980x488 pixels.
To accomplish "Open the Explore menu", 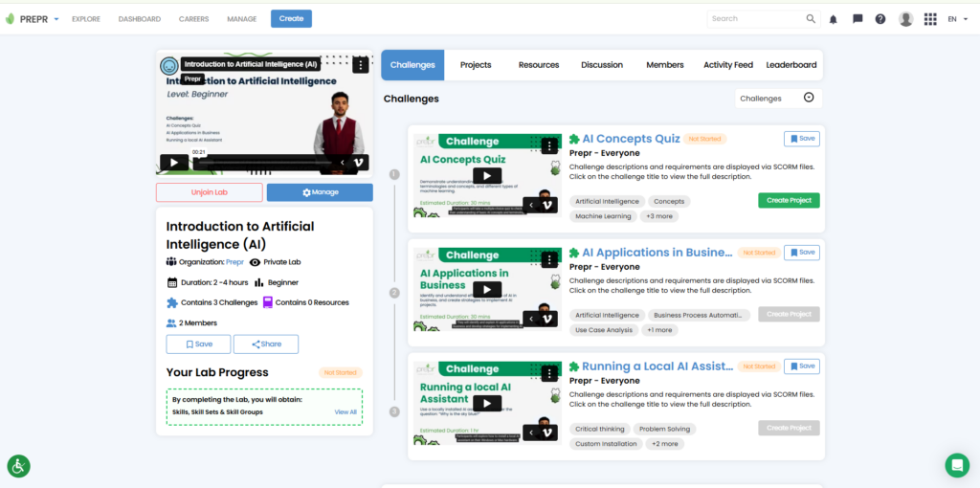I will 86,19.
